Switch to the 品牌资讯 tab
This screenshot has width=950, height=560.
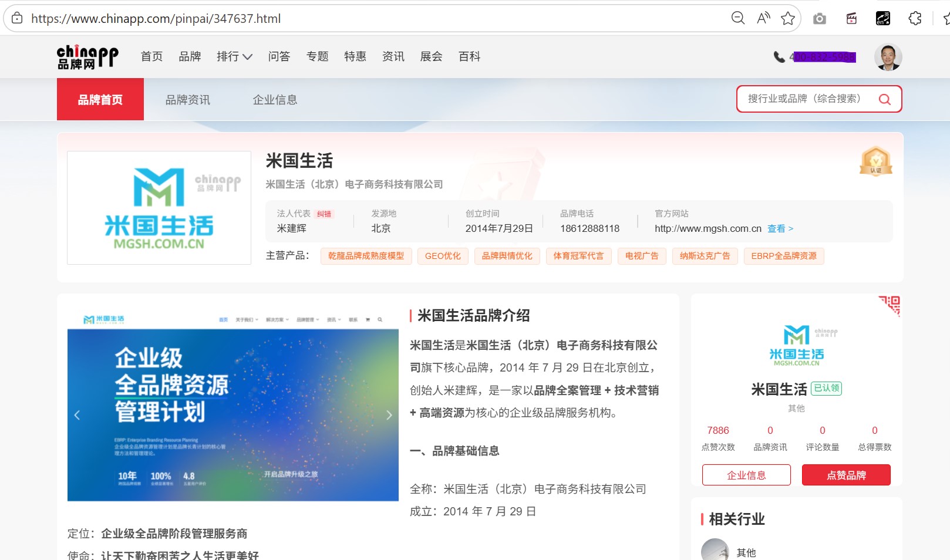coord(187,100)
